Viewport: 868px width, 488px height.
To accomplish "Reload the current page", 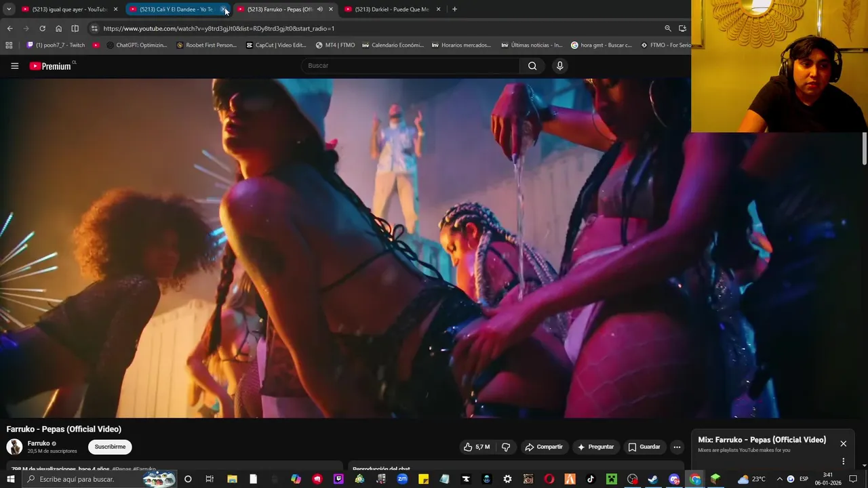I will (42, 28).
